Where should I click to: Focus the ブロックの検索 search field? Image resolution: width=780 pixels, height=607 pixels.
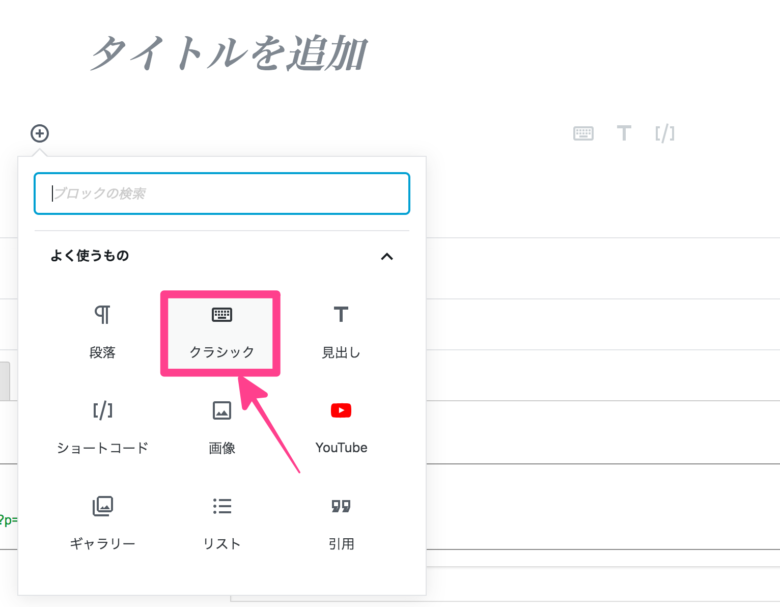222,194
